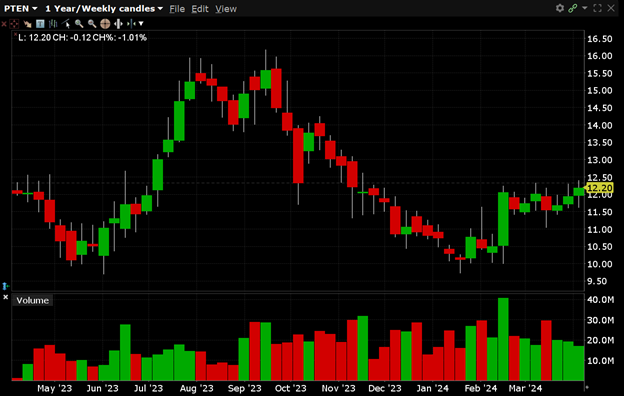The image size is (624, 396).
Task: Click the Jan '24 date label
Action: click(432, 388)
